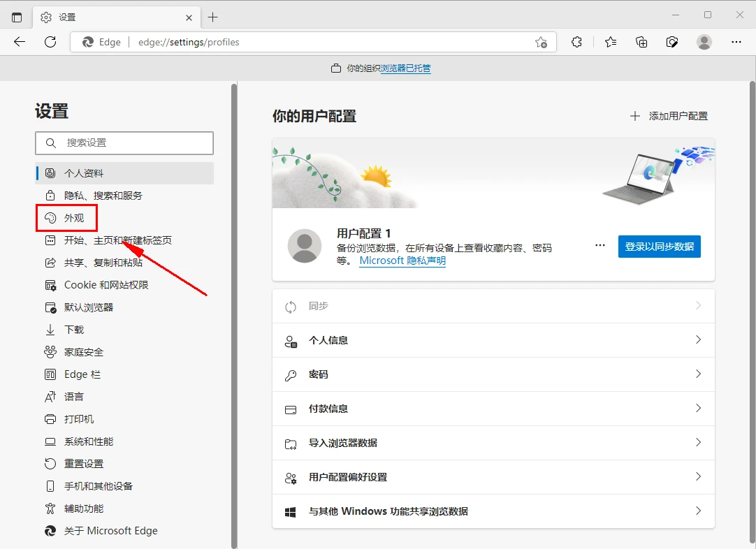Open a new tab with plus button

coord(212,17)
